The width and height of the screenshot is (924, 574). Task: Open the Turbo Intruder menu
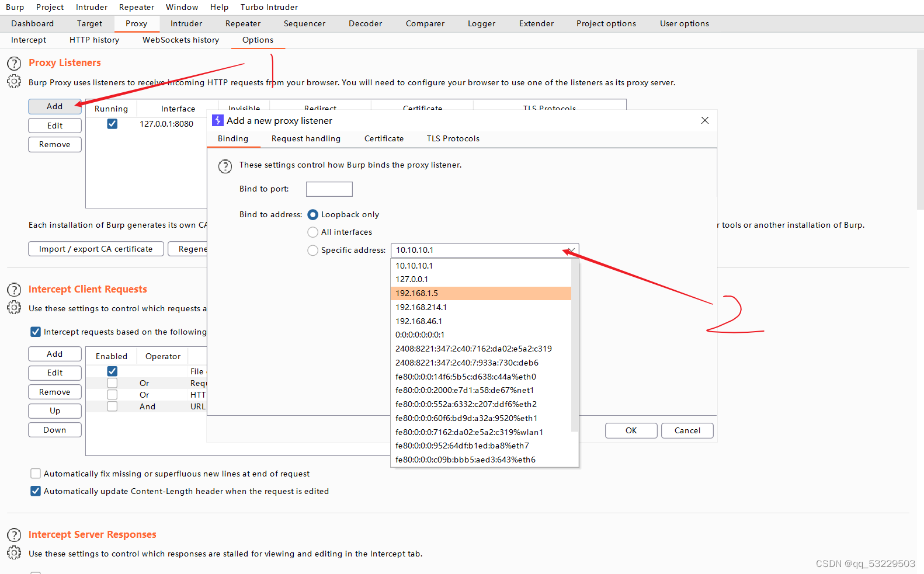269,7
